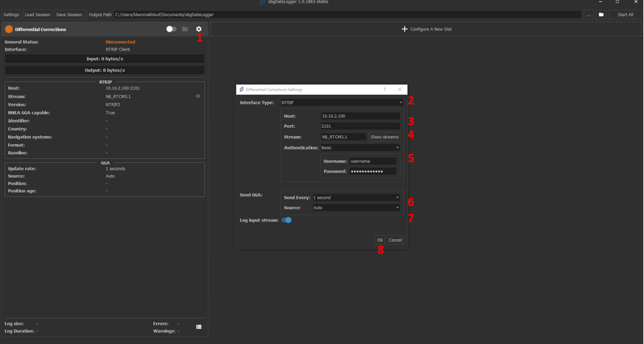Click Load Session in the toolbar
This screenshot has width=644, height=344.
[38, 14]
